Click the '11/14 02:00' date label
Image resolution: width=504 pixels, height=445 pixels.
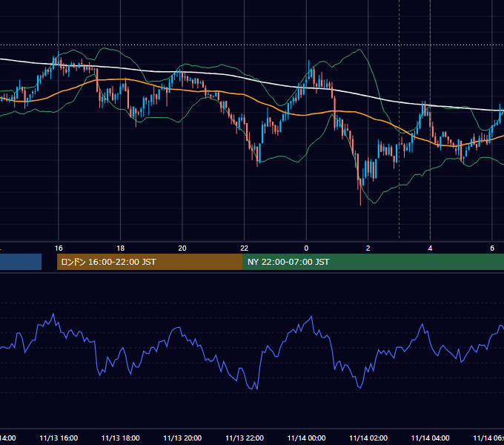tap(368, 438)
